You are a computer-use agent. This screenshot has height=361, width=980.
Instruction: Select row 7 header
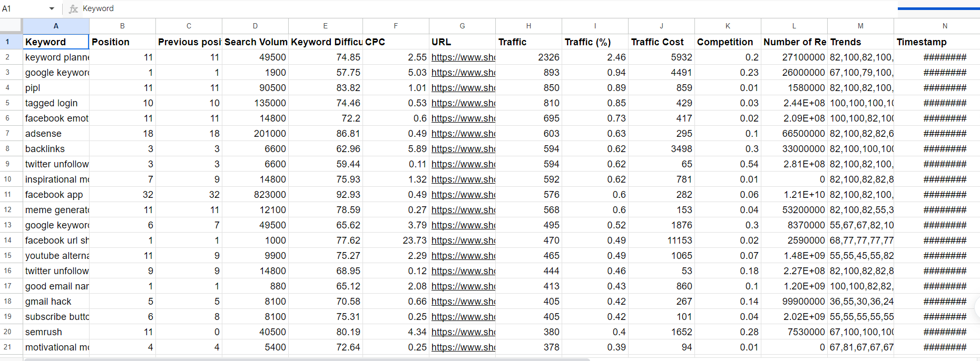[x=11, y=133]
